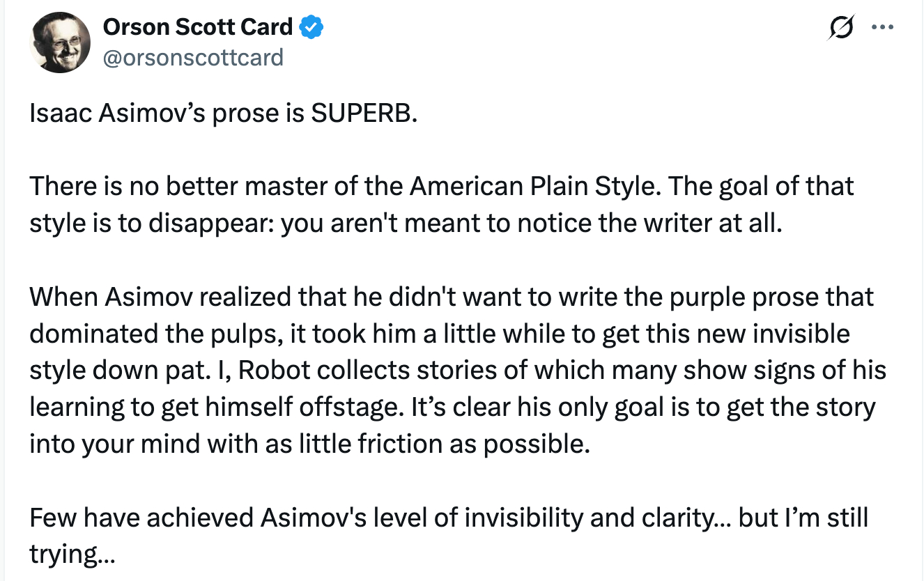924x581 pixels.
Task: Click the text "The goal of that"
Action: tap(773, 187)
